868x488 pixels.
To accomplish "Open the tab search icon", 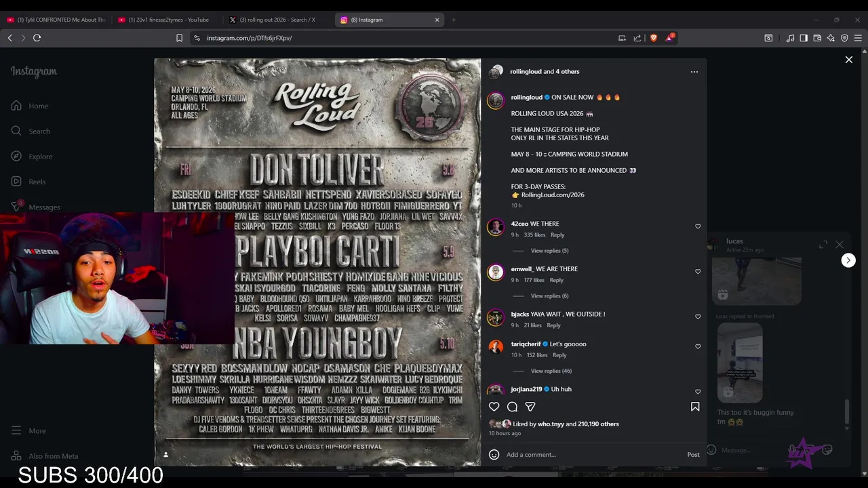I will [768, 38].
